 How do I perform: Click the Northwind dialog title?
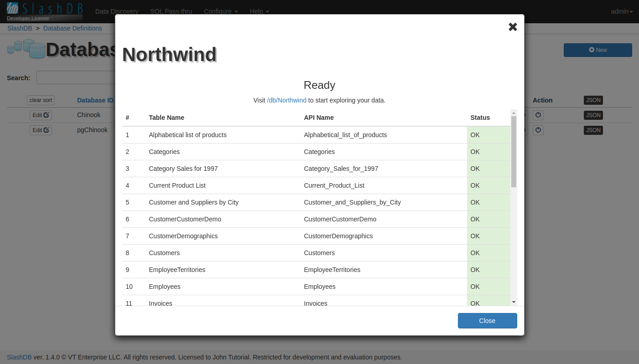pyautogui.click(x=169, y=55)
